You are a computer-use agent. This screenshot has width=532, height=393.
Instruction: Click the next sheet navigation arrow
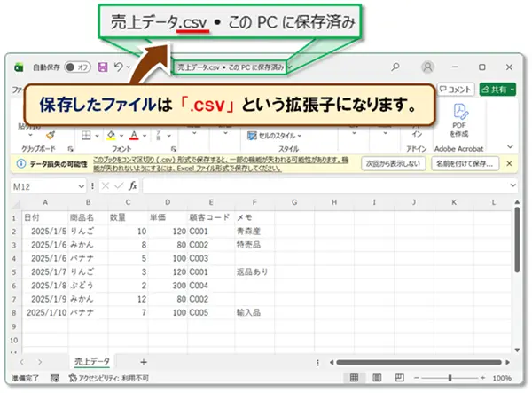click(x=40, y=362)
